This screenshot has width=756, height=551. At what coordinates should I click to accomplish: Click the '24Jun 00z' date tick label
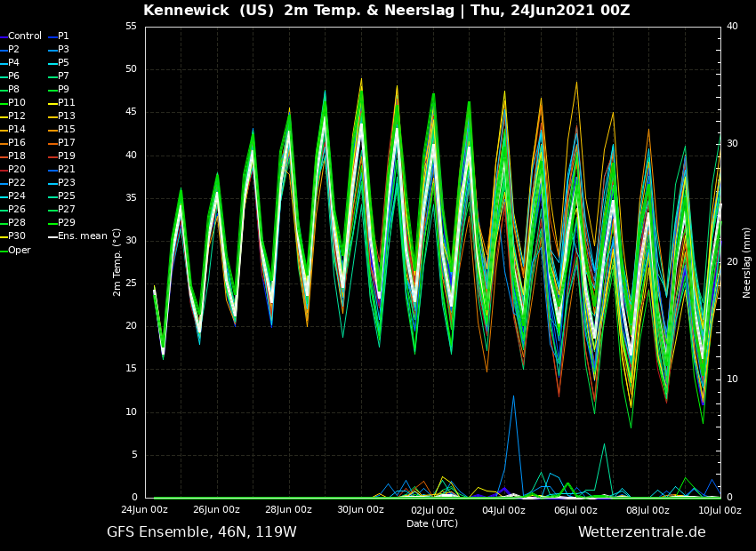[x=145, y=510]
